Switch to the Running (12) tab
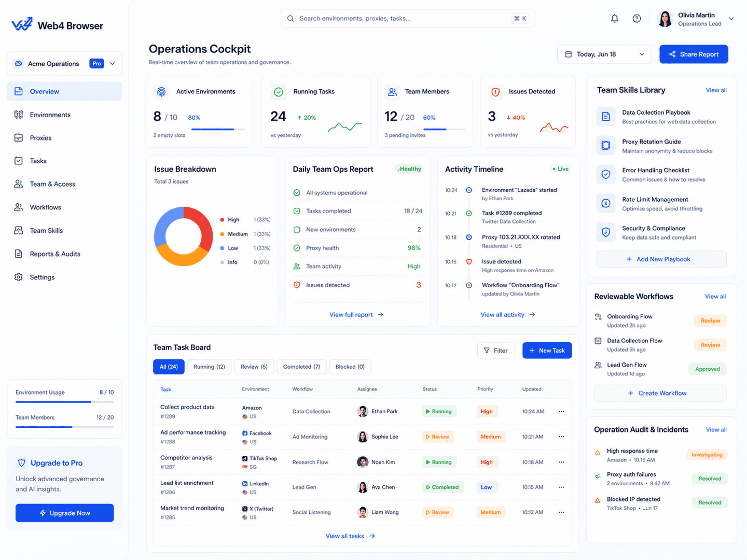Image resolution: width=747 pixels, height=560 pixels. pyautogui.click(x=209, y=367)
